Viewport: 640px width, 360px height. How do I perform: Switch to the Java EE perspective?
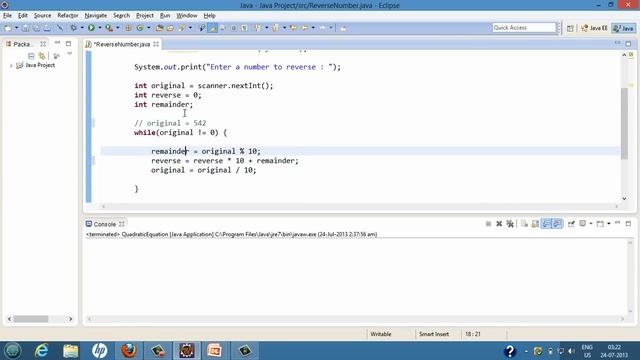[595, 28]
